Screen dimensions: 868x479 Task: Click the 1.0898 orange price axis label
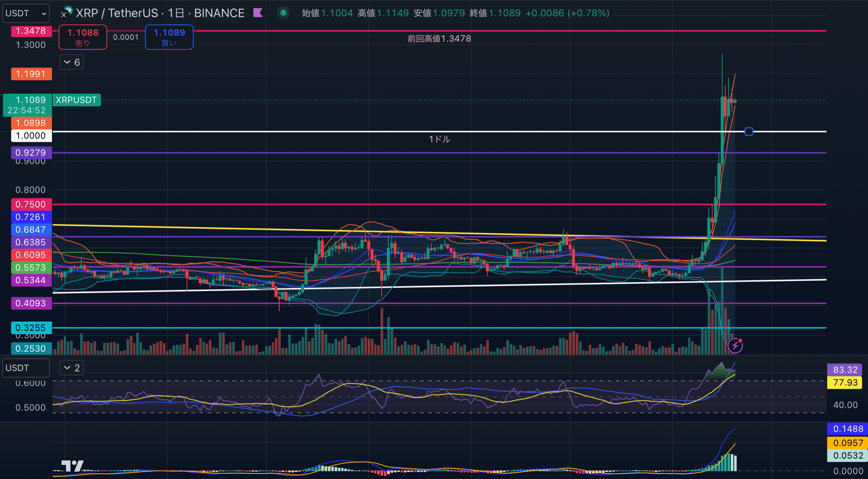(x=32, y=123)
